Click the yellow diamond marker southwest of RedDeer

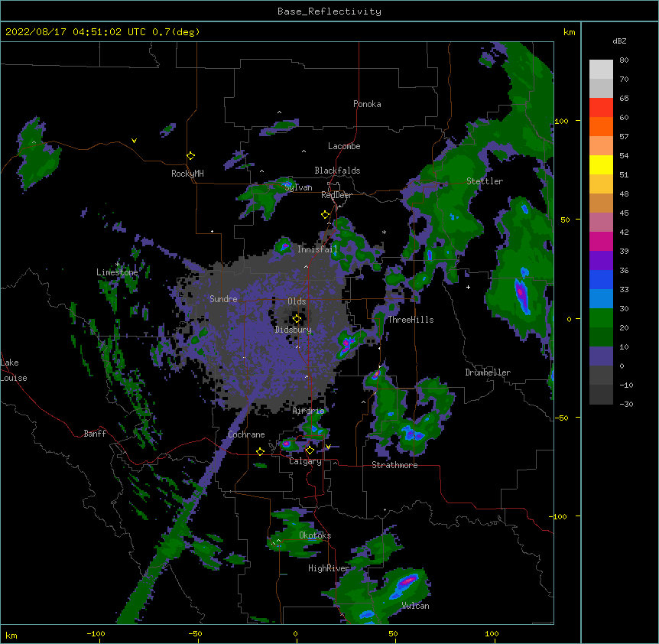(325, 215)
